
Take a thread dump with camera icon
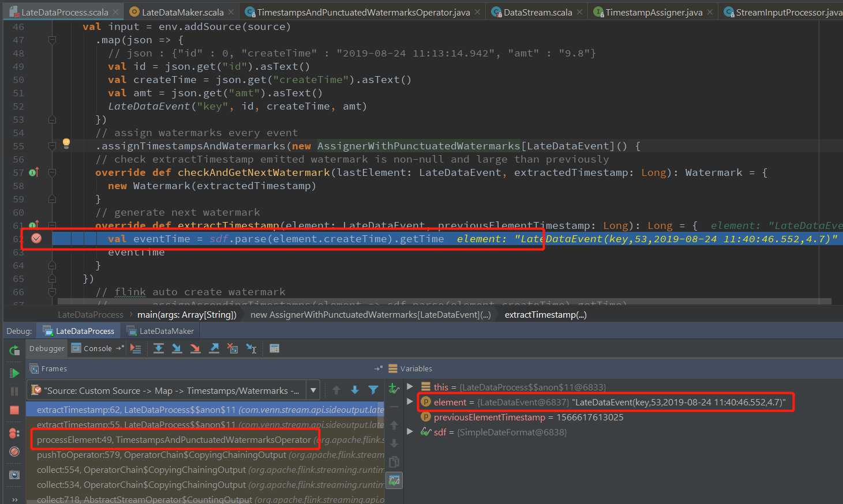(14, 475)
